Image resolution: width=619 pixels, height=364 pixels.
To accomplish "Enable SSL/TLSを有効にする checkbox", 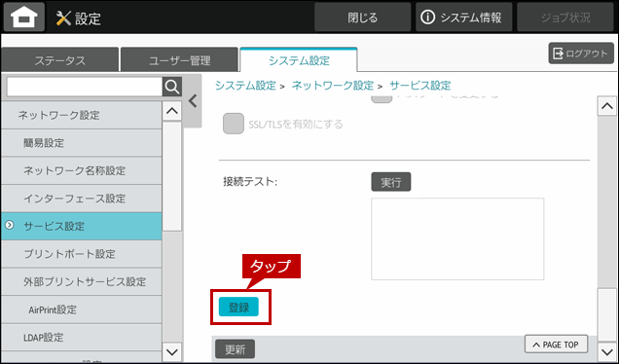I will point(234,124).
